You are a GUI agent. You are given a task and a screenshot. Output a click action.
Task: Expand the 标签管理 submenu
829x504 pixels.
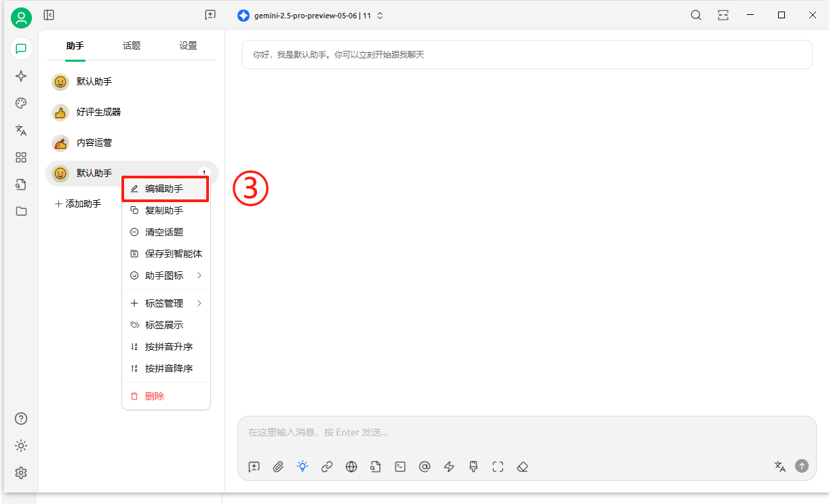166,303
